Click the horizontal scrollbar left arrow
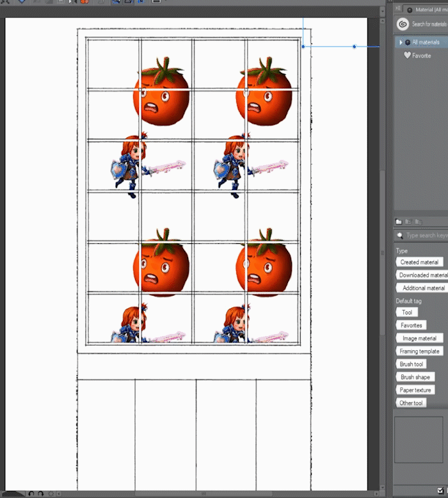This screenshot has width=448, height=498. point(58,494)
